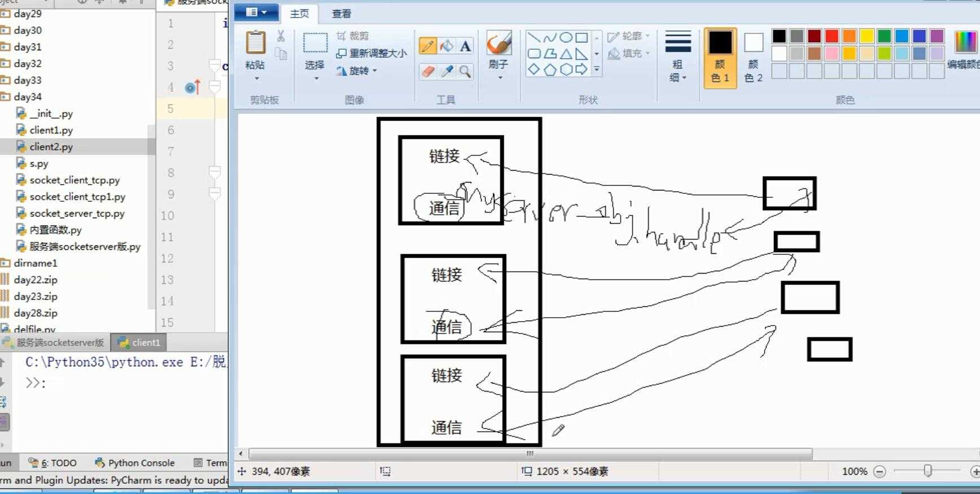Choose the Rectangle shape
Viewport: 980px width, 494px height.
[x=581, y=38]
